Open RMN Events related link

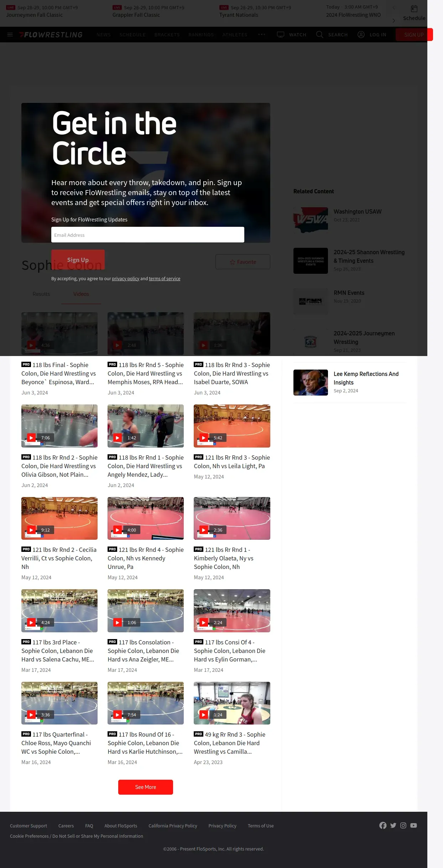[349, 293]
